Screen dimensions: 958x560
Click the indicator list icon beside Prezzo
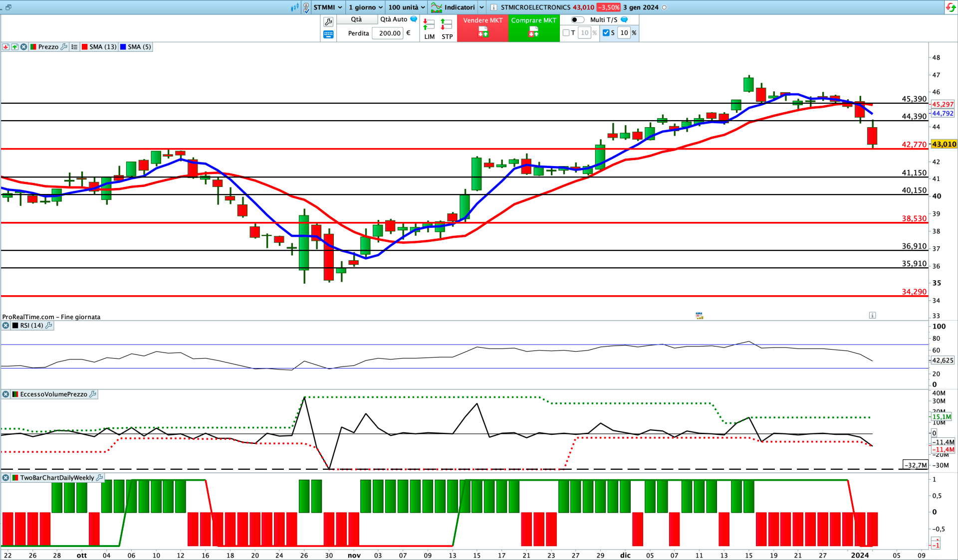point(74,47)
